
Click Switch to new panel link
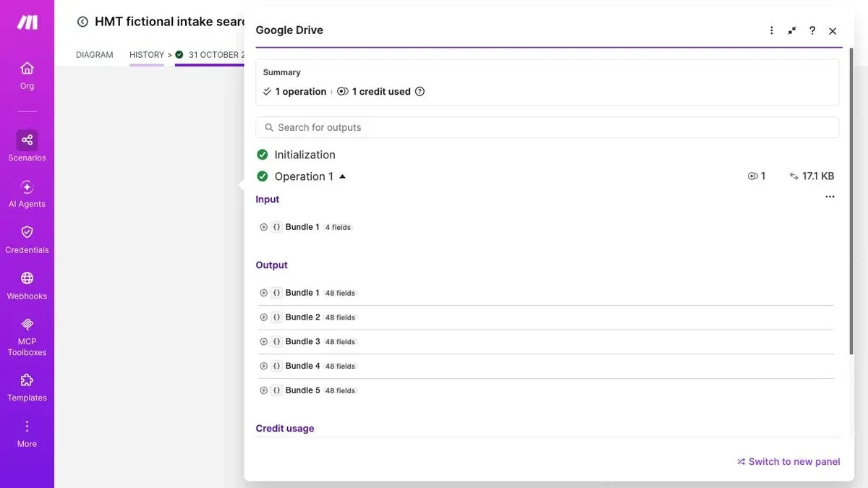[788, 462]
